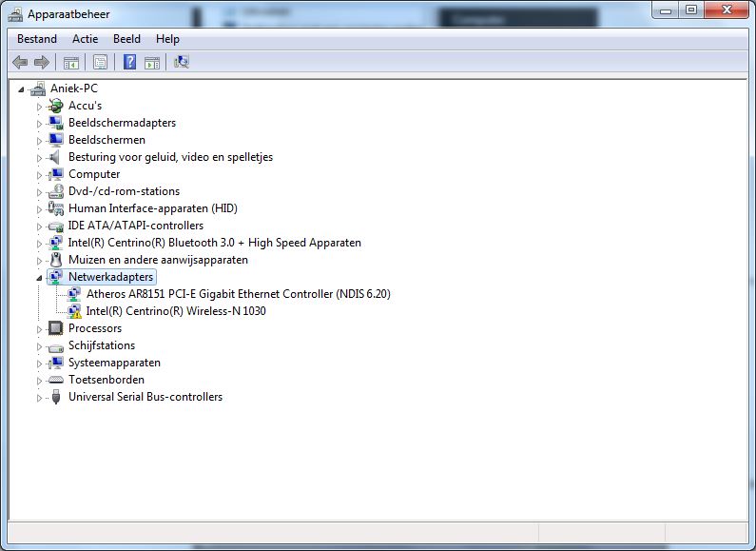Expand the Toetsenborden category
Viewport: 756px width, 551px height.
point(39,381)
